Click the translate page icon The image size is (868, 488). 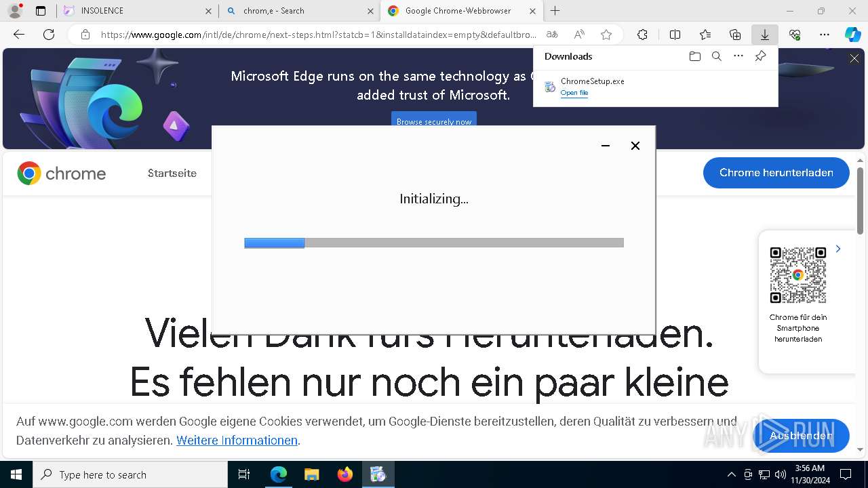[x=552, y=35]
